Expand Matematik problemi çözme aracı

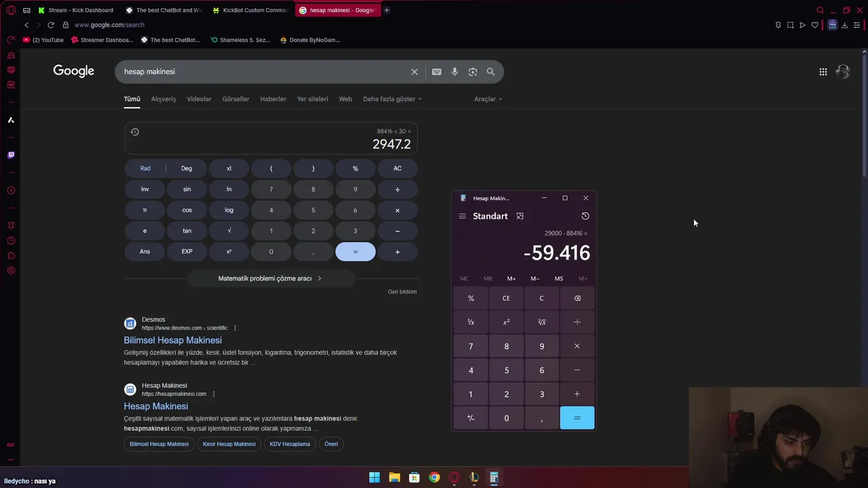click(270, 279)
